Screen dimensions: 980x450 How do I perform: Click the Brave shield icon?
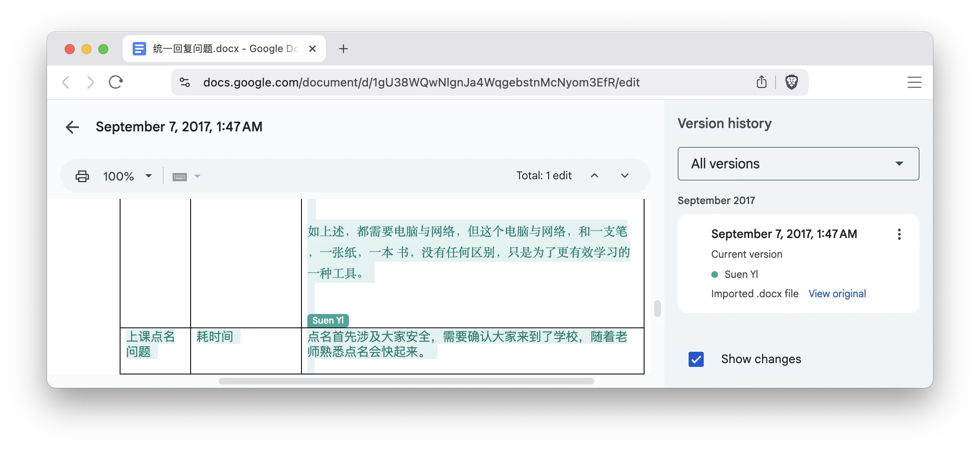click(791, 82)
